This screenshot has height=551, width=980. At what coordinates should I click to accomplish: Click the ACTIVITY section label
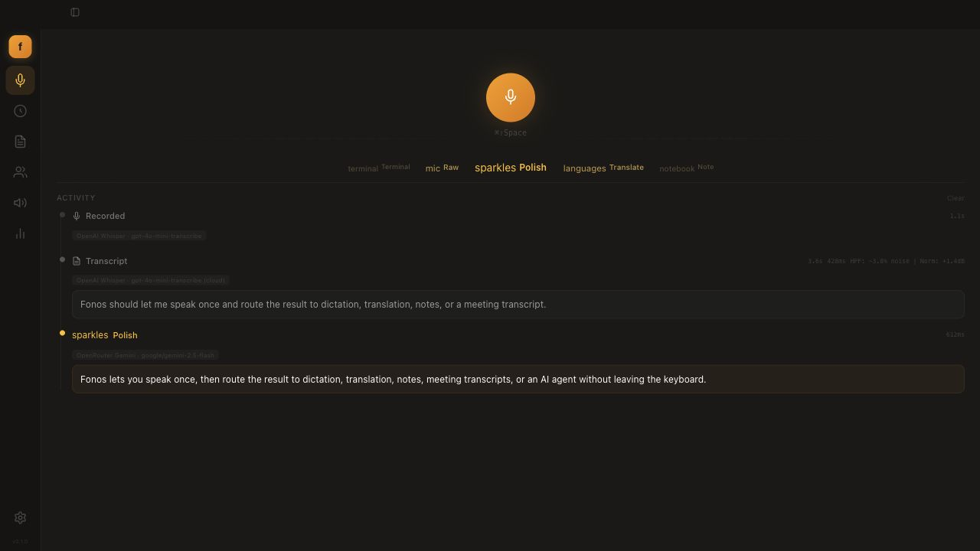[x=76, y=198]
